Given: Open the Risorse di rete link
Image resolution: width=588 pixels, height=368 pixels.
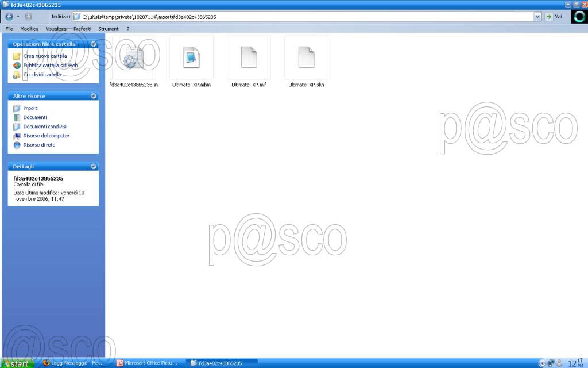Looking at the screenshot, I should point(39,145).
